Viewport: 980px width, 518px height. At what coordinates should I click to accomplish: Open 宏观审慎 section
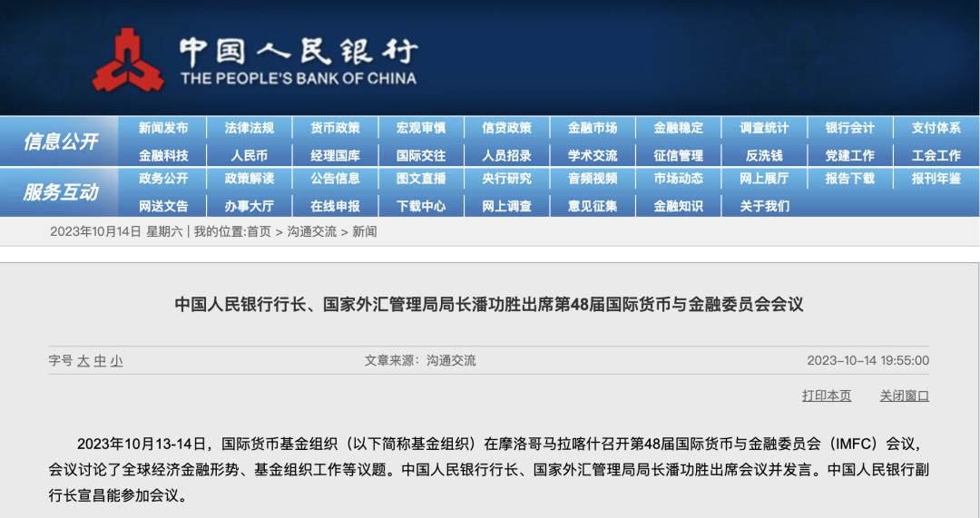coord(421,128)
